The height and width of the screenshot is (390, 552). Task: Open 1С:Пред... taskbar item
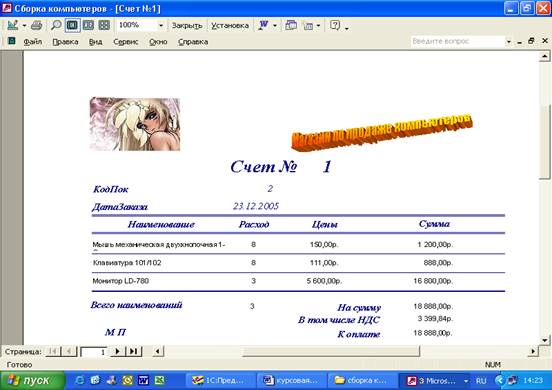(x=219, y=380)
